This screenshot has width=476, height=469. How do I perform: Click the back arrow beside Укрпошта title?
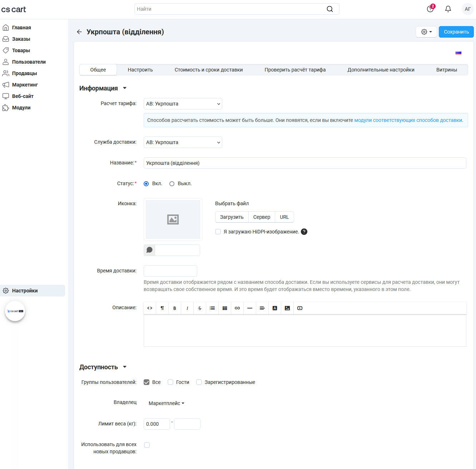pyautogui.click(x=79, y=32)
